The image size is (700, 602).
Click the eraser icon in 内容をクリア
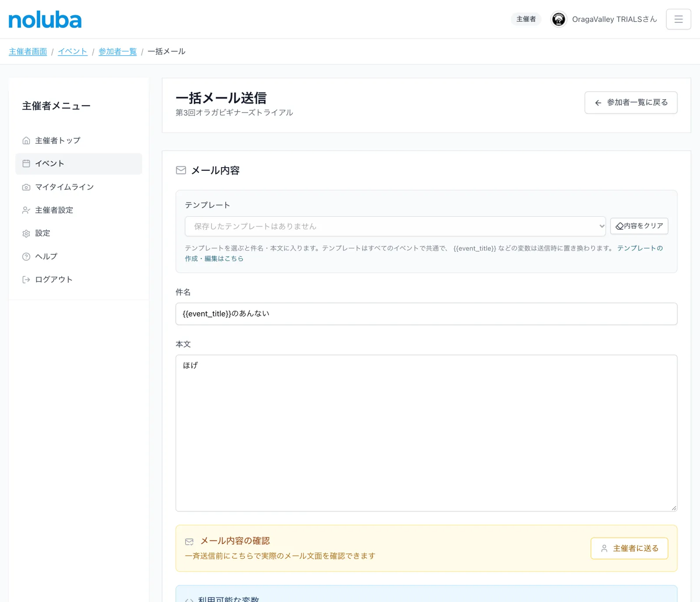coord(619,226)
